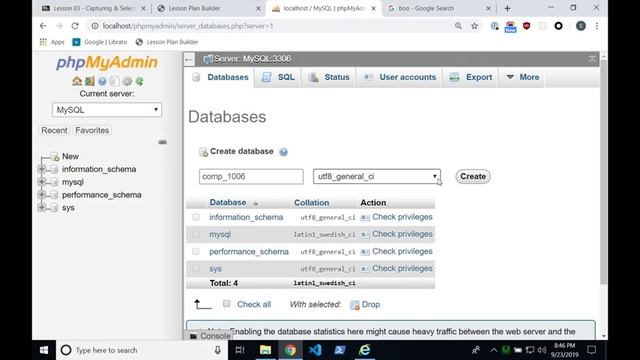Image resolution: width=640 pixels, height=360 pixels.
Task: Click the page top collapse icon
Action: (592, 59)
